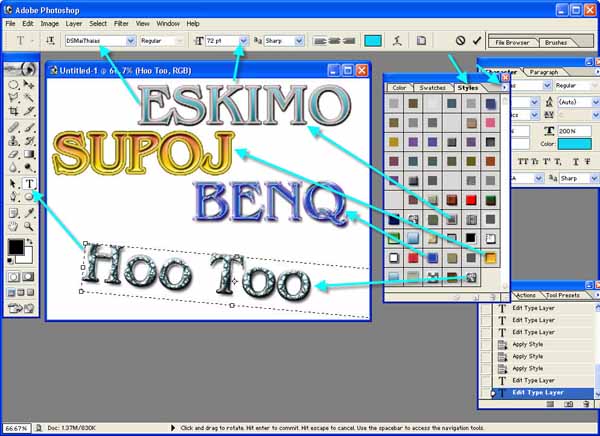This screenshot has width=600, height=436.
Task: Toggle Underline in Character panel
Action: coord(576,162)
